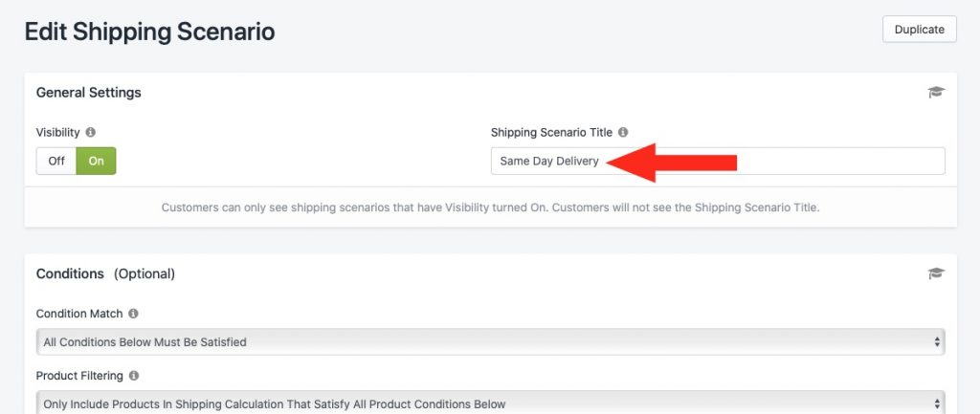The width and height of the screenshot is (980, 414).
Task: Click the Conditions section heading
Action: coord(70,273)
